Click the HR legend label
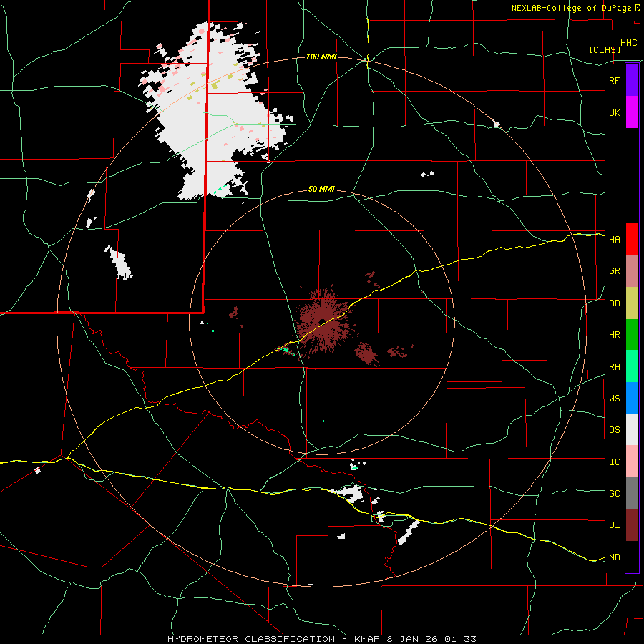The image size is (644, 644). pyautogui.click(x=615, y=335)
